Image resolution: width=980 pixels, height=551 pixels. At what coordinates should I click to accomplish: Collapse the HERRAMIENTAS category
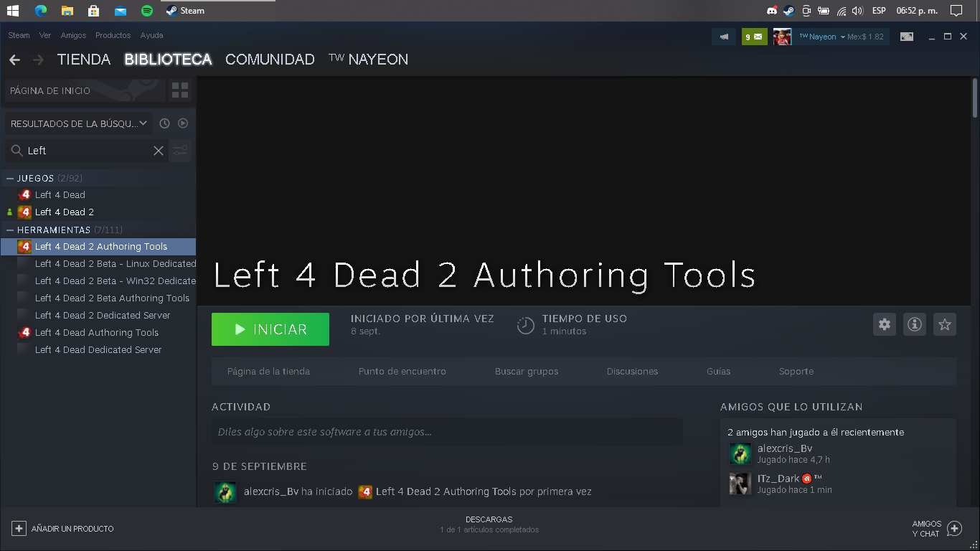[10, 230]
